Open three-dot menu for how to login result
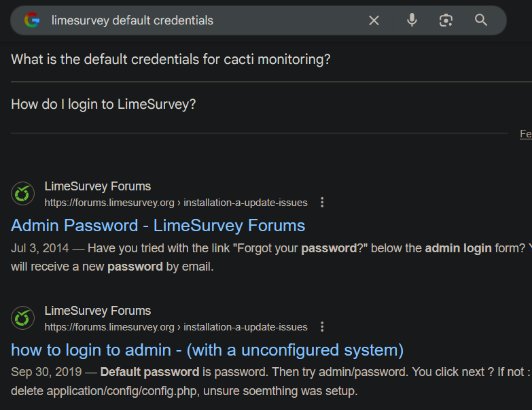This screenshot has height=410, width=532. tap(322, 327)
